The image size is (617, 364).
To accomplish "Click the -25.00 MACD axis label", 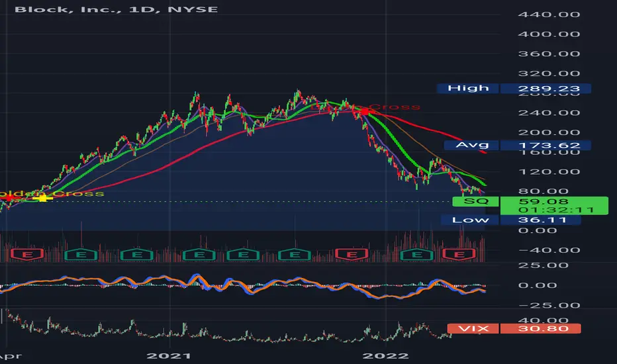I will coord(549,305).
